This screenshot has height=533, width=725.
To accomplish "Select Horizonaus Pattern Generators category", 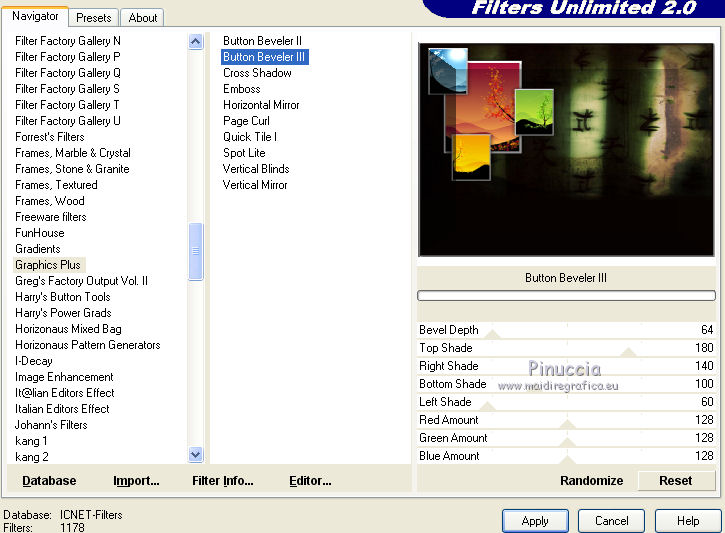I will point(87,345).
